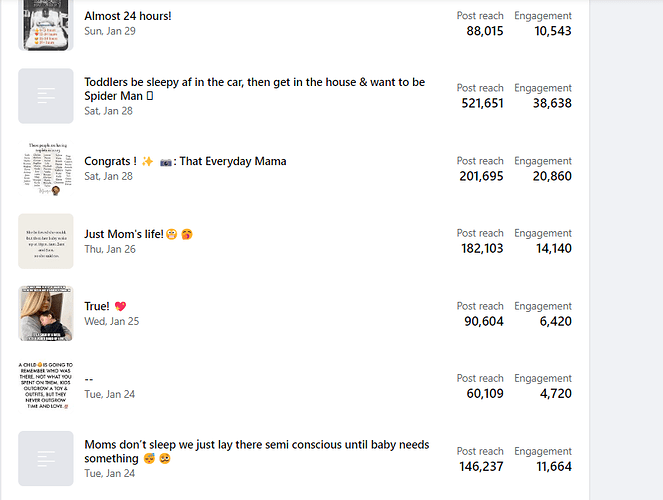
Task: Open the 'Almost 24 hours!' post title
Action: coord(128,16)
